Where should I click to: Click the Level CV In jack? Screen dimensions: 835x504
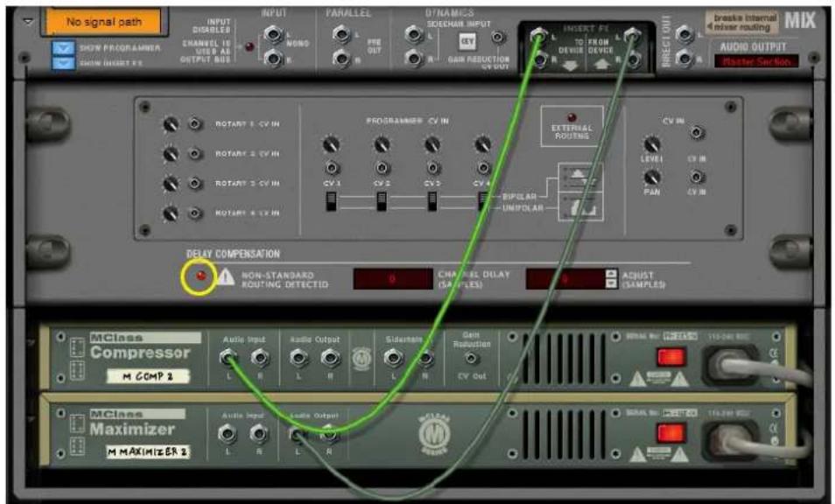697,132
